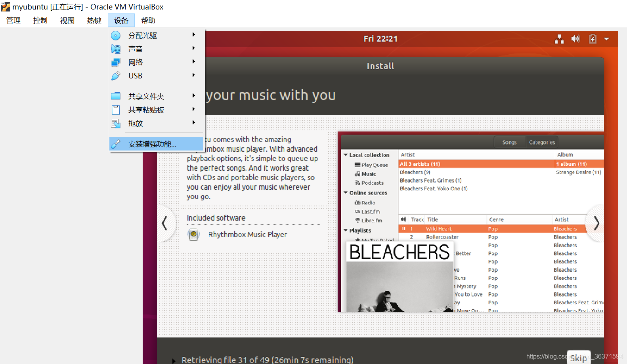The image size is (627, 364).
Task: Click the Ubuntu battery indicator icon
Action: 593,39
